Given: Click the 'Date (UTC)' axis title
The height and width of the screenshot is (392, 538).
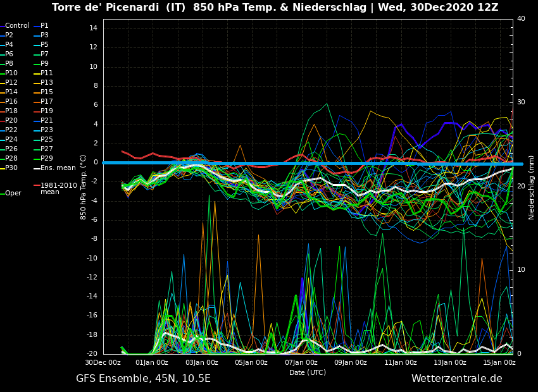Looking at the screenshot, I should [308, 372].
